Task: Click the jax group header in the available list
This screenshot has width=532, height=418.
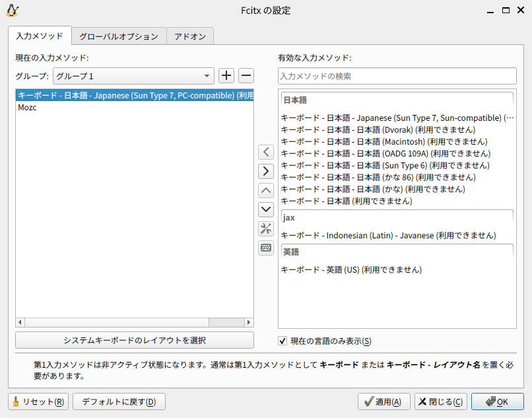Action: click(x=397, y=218)
